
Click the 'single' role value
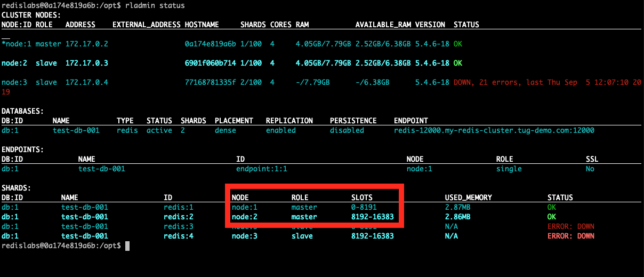[x=509, y=169]
